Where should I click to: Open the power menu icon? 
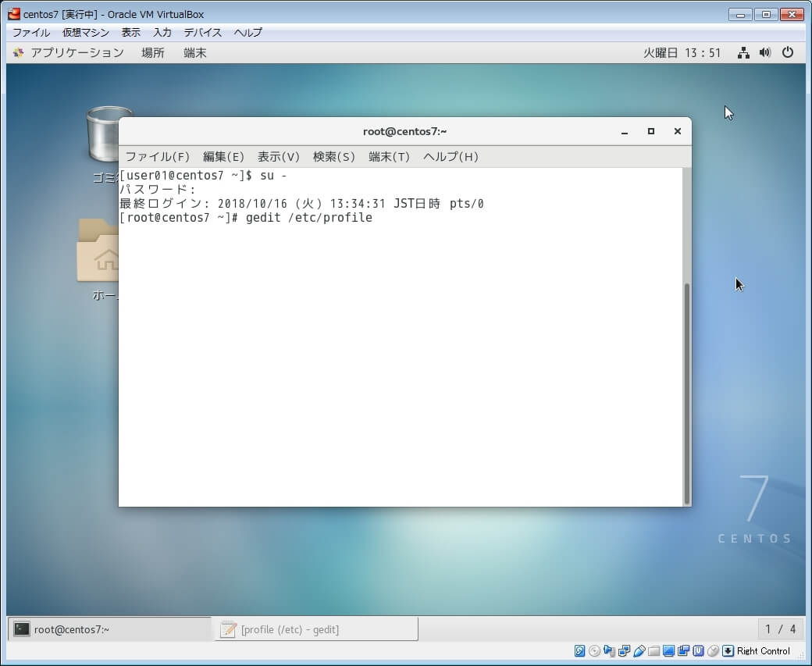[x=788, y=53]
